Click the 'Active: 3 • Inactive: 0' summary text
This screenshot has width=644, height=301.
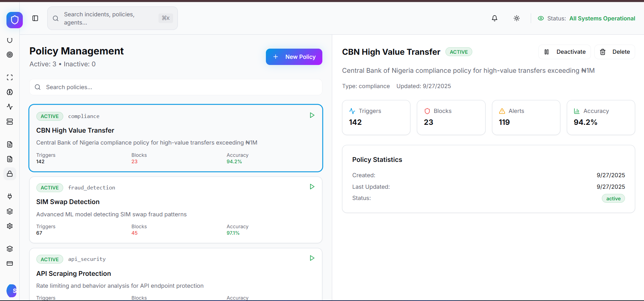[x=63, y=64]
